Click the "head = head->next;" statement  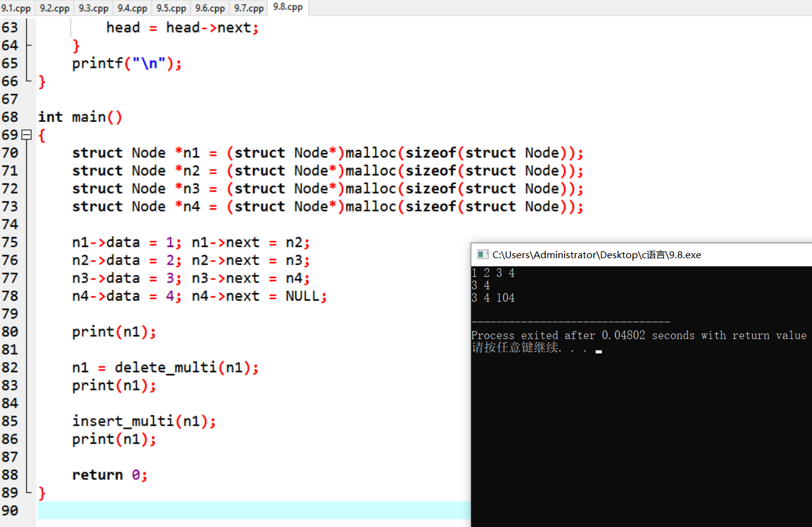click(x=182, y=28)
